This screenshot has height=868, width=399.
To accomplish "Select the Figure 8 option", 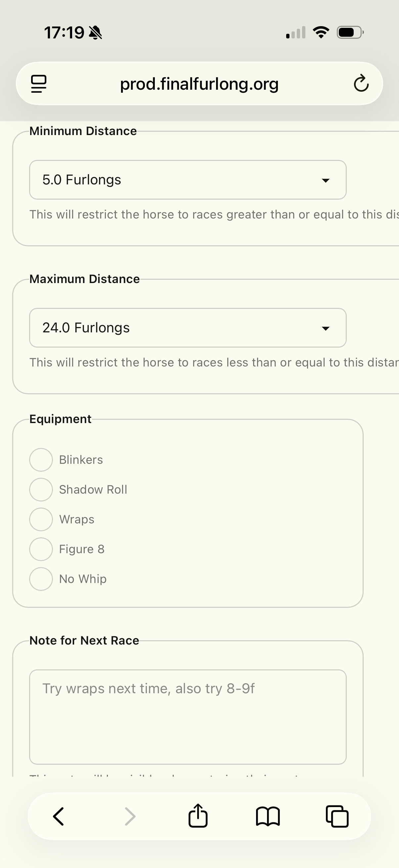I will tap(41, 549).
